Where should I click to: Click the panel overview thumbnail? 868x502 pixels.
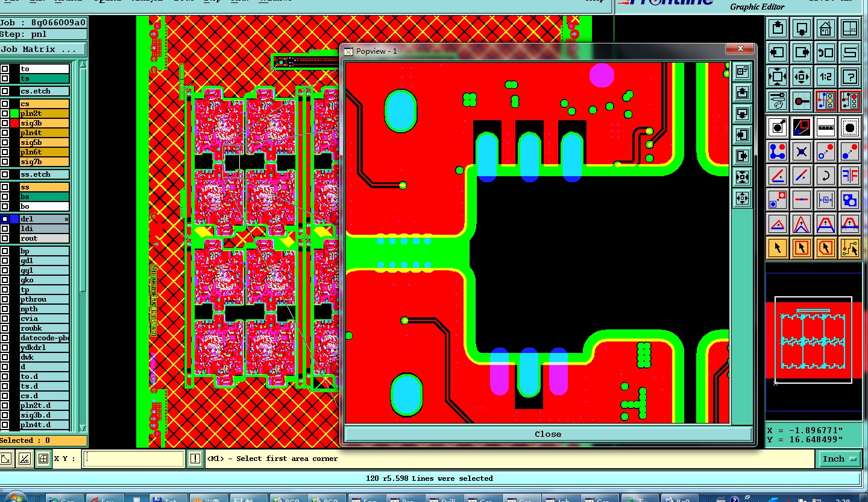(814, 341)
